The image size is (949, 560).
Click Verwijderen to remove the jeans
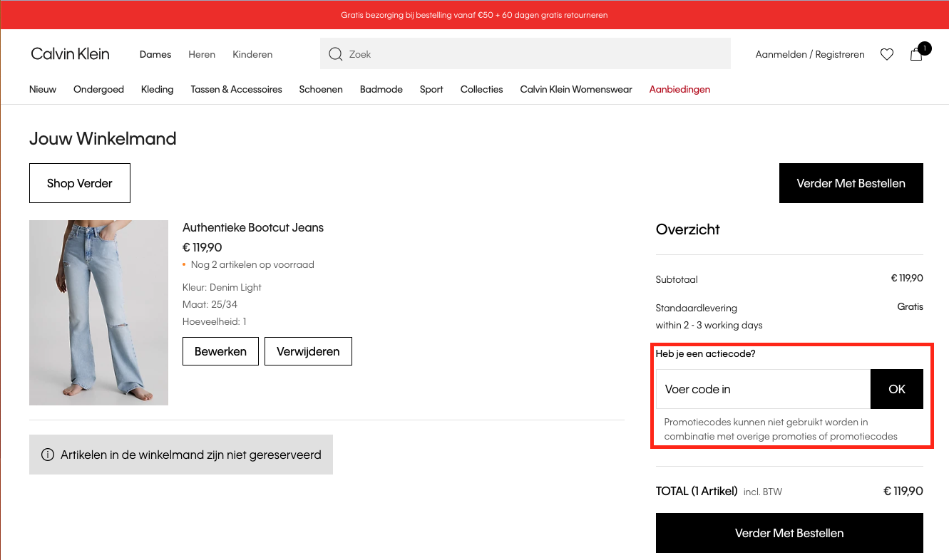[x=308, y=351]
